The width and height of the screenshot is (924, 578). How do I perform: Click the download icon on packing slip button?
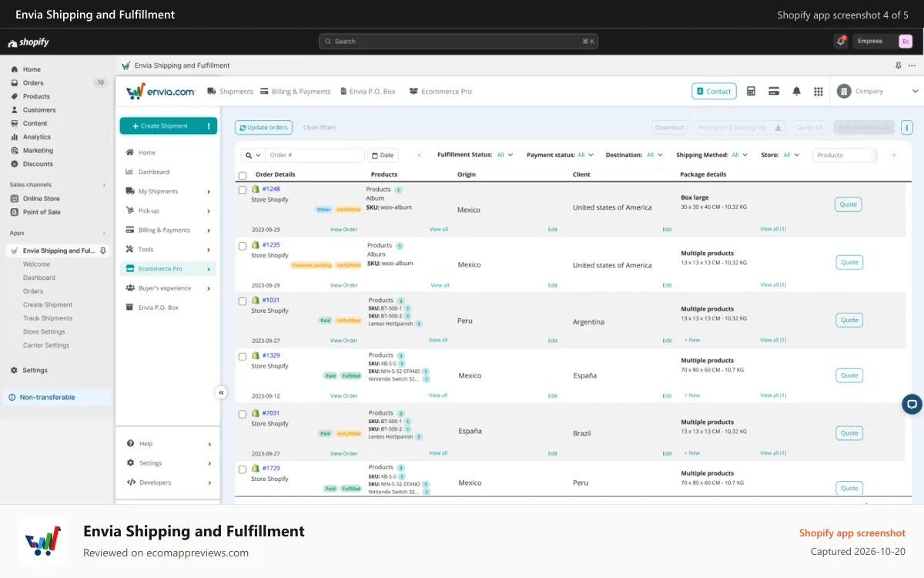tap(778, 127)
